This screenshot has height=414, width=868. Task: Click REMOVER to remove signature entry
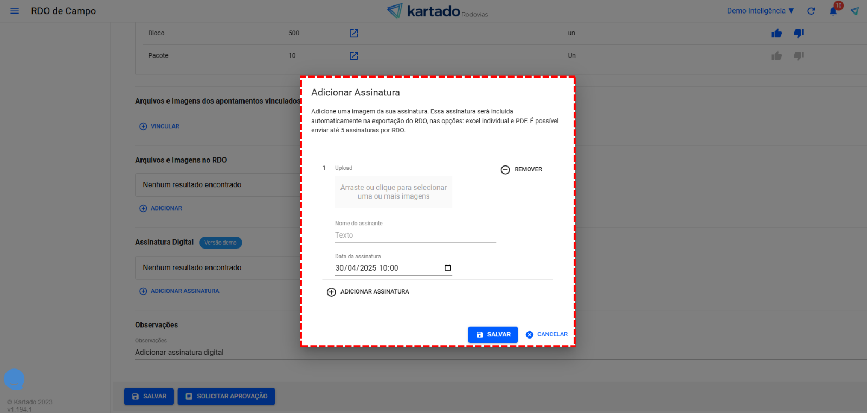pos(522,170)
